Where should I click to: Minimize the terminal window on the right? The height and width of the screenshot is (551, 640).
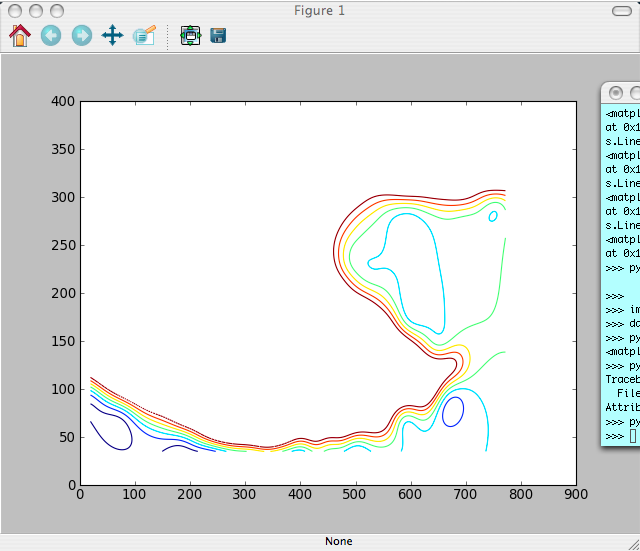click(635, 93)
